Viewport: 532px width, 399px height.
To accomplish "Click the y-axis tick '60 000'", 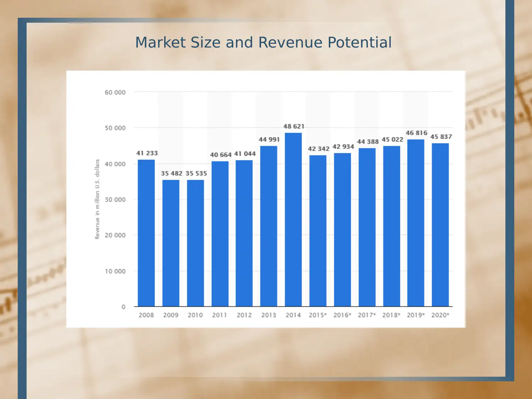I will tap(115, 93).
